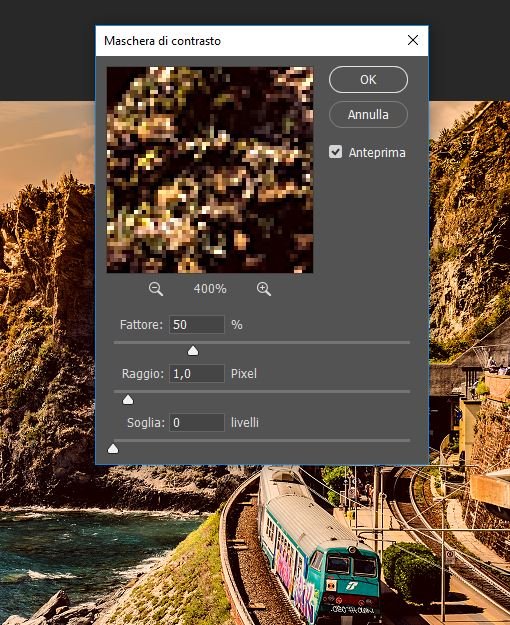Click the Raggio slider track at its midpoint

point(262,392)
